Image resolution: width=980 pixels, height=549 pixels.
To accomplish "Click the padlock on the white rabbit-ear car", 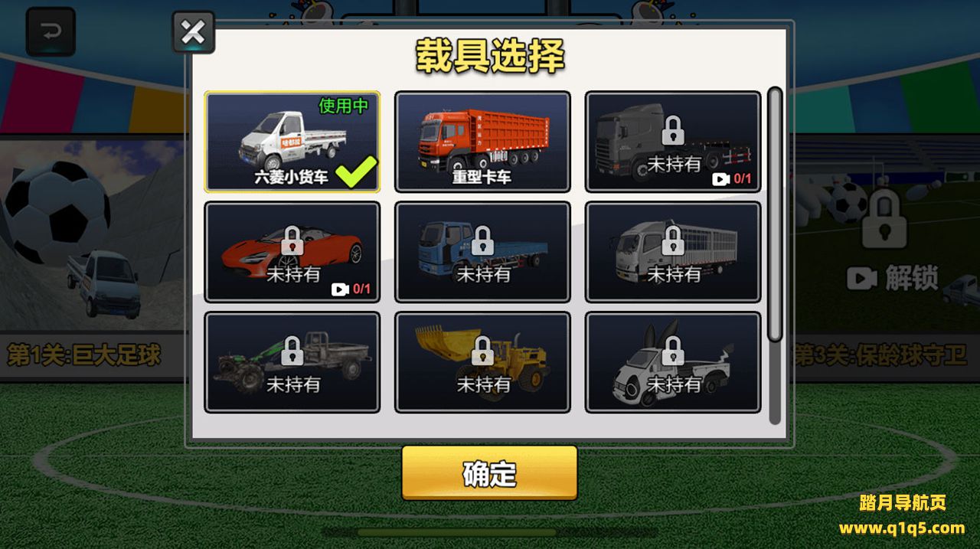I will [673, 351].
